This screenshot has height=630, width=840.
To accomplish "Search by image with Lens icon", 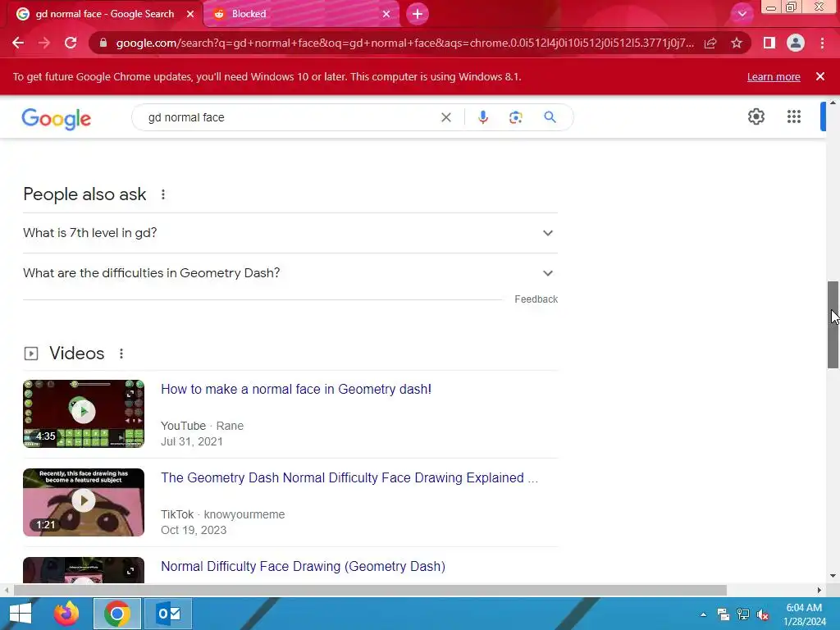I will coord(515,117).
